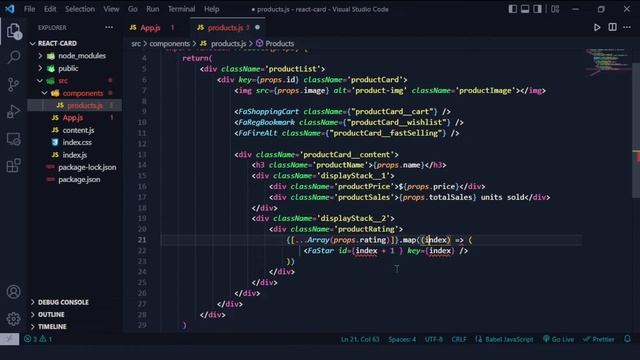Click Ln 21, Col 63 status entry
The width and height of the screenshot is (640, 360).
coord(360,339)
